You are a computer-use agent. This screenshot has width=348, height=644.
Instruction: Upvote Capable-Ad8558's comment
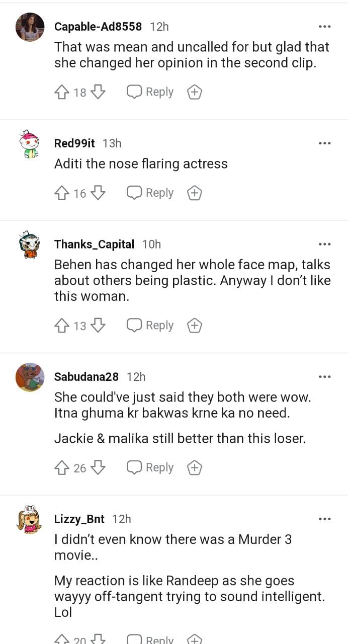click(x=61, y=92)
